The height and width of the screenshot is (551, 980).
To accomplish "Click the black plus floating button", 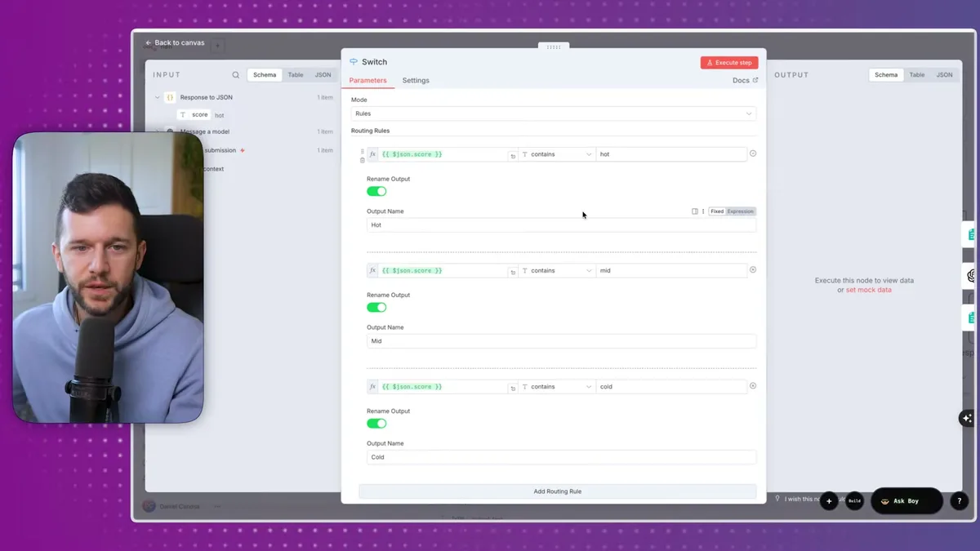I will pyautogui.click(x=829, y=501).
